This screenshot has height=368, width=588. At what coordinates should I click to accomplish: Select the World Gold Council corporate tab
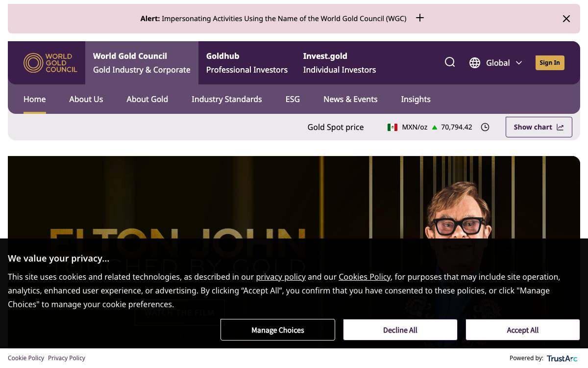142,63
